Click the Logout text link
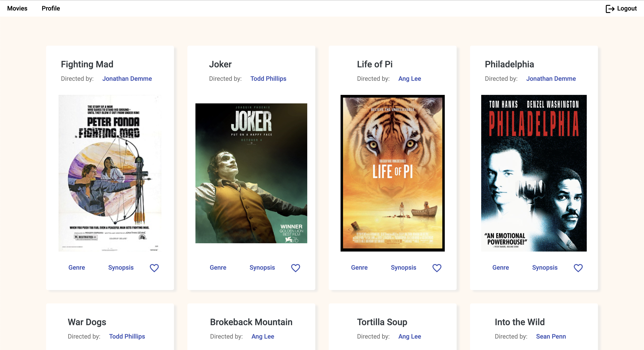Image resolution: width=644 pixels, height=350 pixels. click(627, 8)
